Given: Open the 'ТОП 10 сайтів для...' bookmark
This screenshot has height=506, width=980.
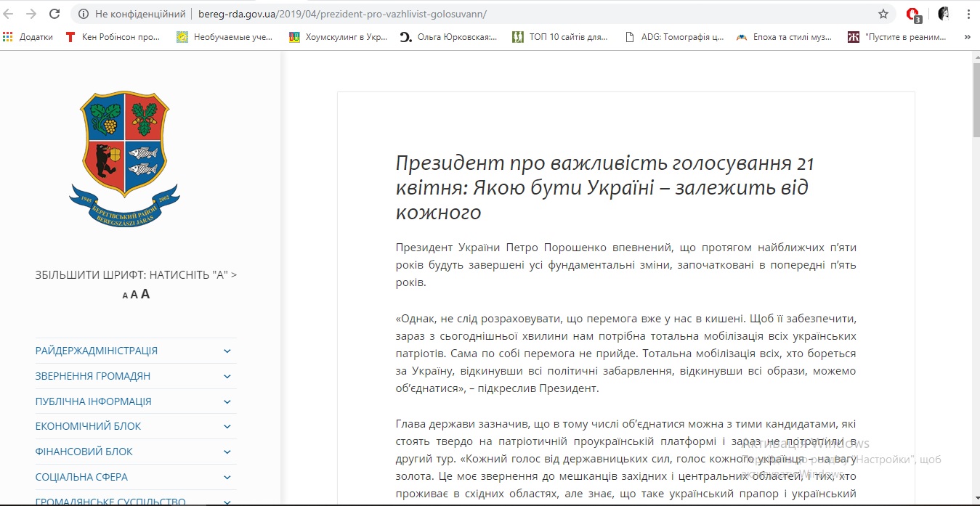Looking at the screenshot, I should [560, 37].
